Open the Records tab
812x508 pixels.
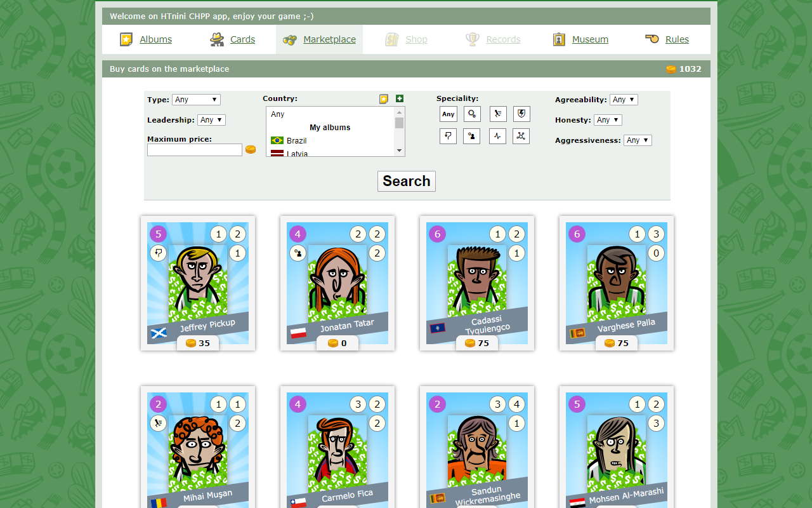click(493, 39)
